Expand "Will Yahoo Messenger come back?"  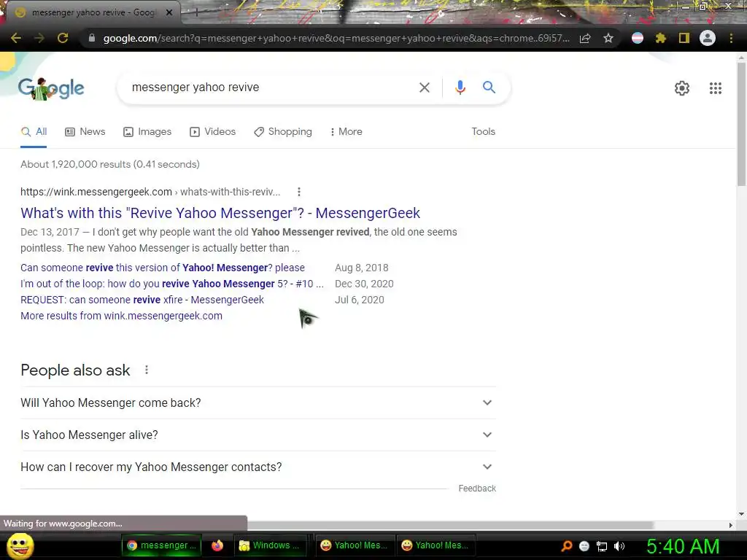[258, 402]
